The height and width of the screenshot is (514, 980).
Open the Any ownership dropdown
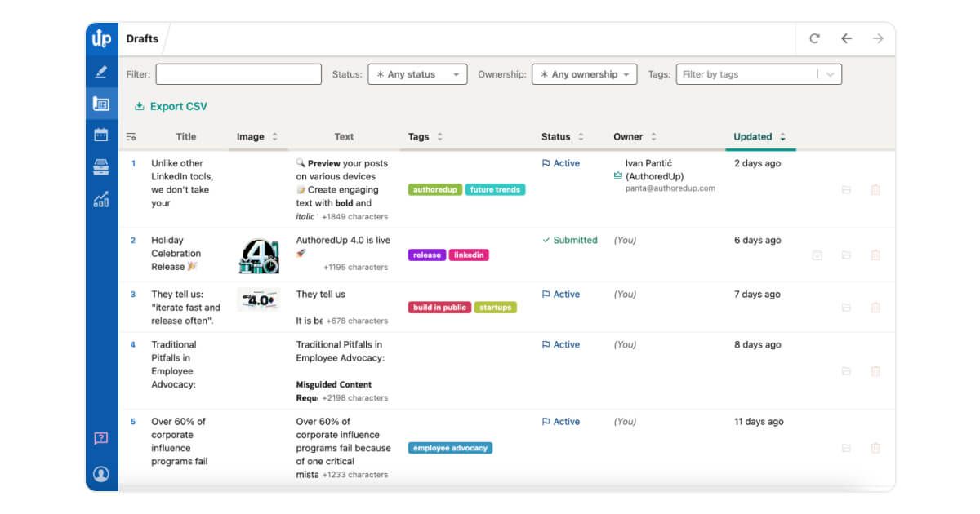tap(586, 74)
